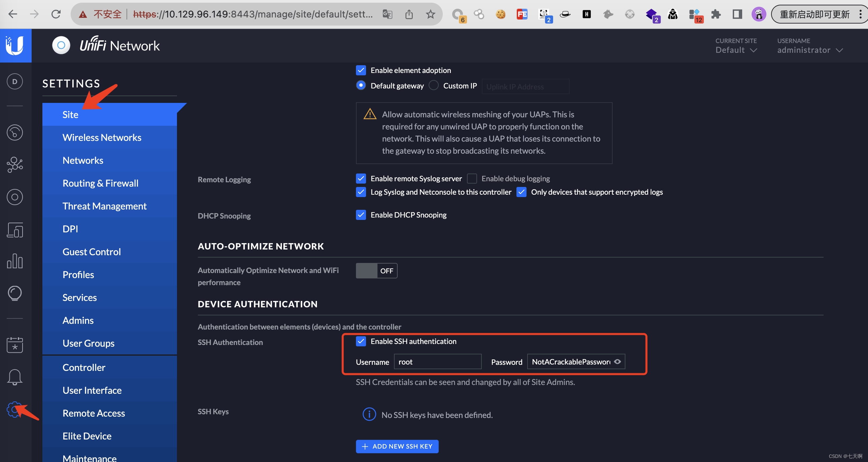Open the lightbulb sidebar icon

(x=15, y=293)
